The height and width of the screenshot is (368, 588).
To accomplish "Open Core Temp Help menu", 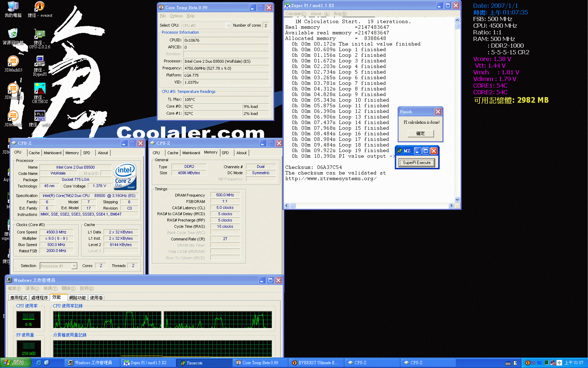I will coord(190,16).
